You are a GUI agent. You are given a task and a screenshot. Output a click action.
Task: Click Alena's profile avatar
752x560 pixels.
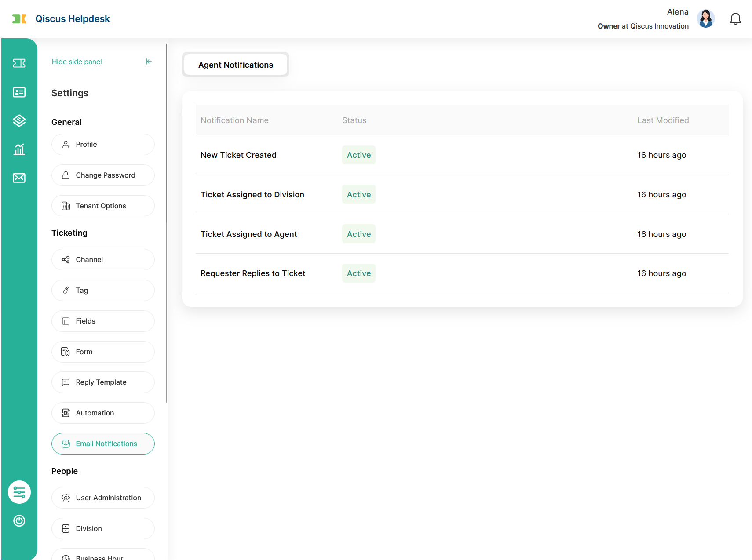point(705,19)
